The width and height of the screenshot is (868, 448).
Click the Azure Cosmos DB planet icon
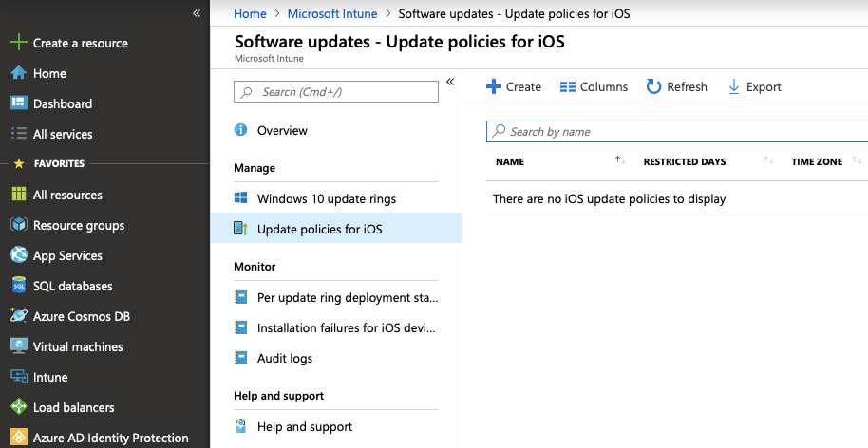pyautogui.click(x=19, y=316)
